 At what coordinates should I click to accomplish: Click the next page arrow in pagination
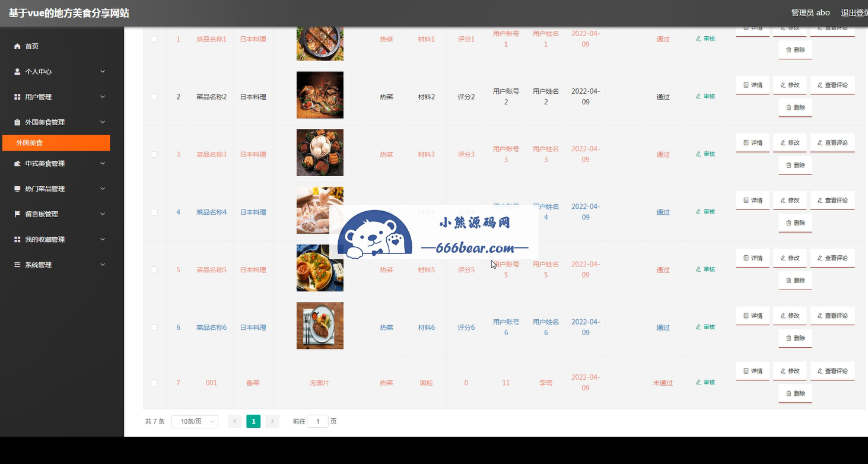click(272, 421)
